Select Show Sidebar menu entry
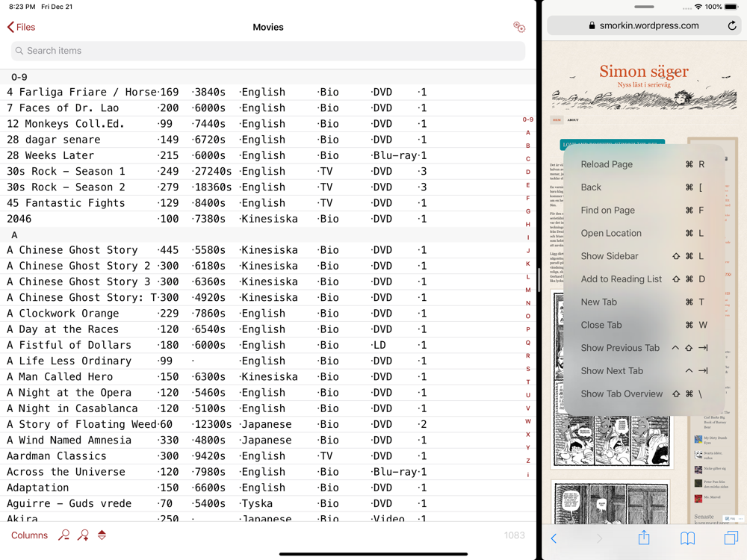The width and height of the screenshot is (747, 560). click(x=644, y=256)
